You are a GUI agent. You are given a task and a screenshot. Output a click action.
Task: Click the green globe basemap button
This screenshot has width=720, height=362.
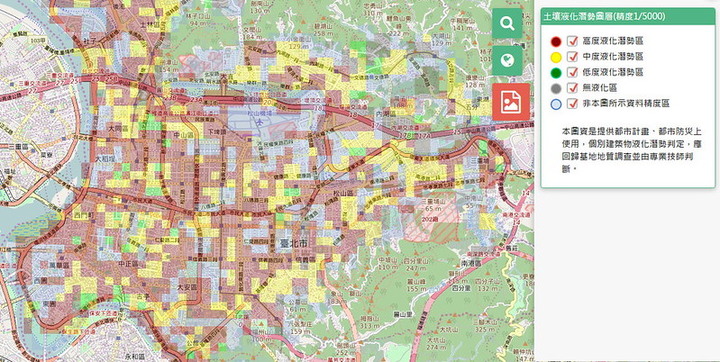pyautogui.click(x=507, y=61)
